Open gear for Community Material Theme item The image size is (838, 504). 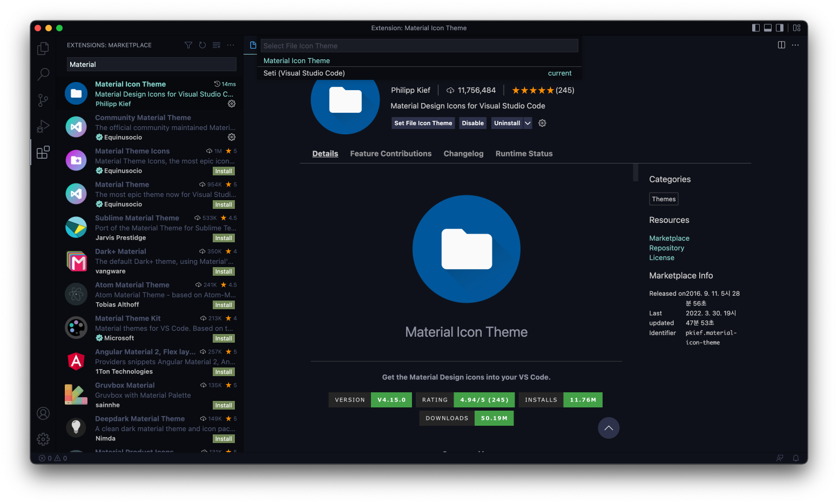tap(232, 137)
